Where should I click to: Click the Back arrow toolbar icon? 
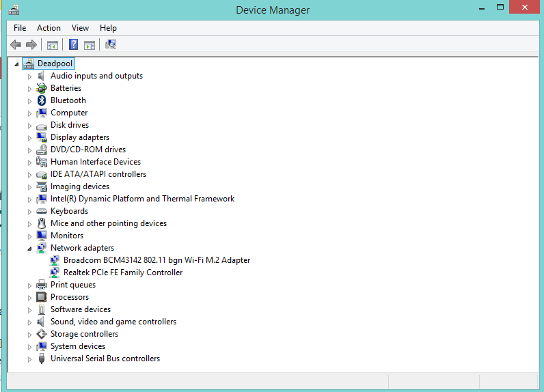point(16,44)
